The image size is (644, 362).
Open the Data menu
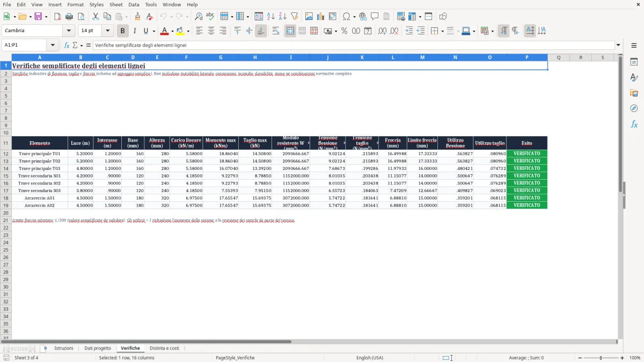(x=134, y=4)
